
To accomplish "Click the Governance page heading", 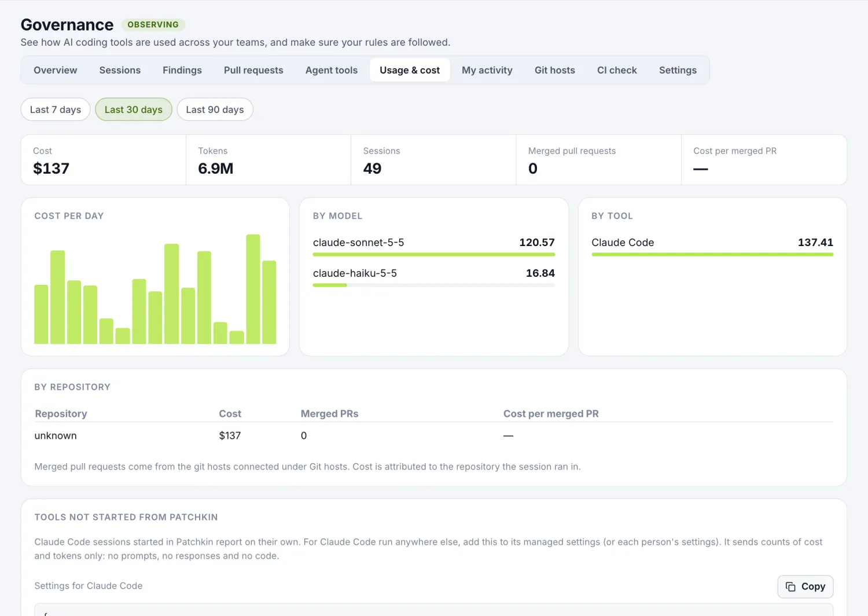I will 67,24.
